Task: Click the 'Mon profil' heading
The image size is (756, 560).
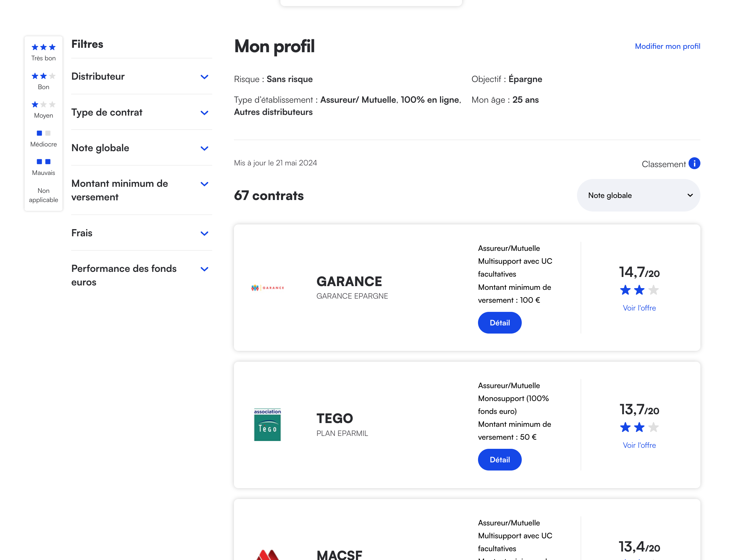Action: (x=274, y=46)
